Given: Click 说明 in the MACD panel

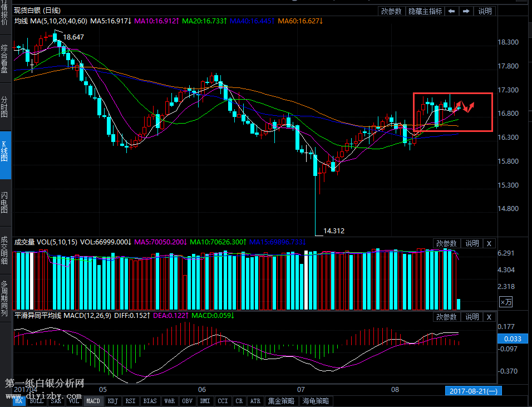Looking at the screenshot, I should point(472,317).
